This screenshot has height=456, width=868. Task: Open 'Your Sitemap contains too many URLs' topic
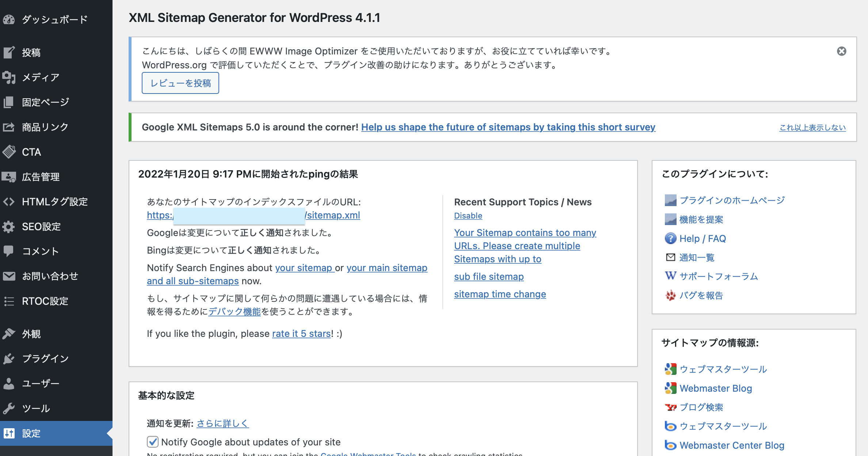point(525,246)
